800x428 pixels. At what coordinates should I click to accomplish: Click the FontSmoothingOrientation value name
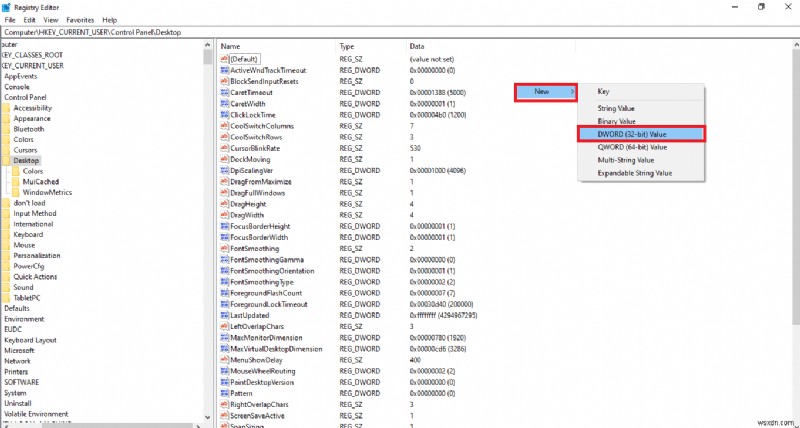pyautogui.click(x=272, y=271)
